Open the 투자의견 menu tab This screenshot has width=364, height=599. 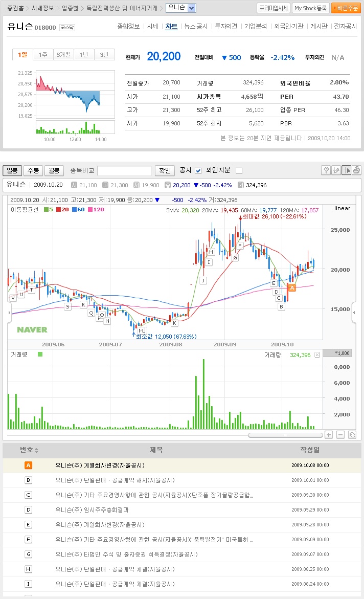[x=226, y=27]
